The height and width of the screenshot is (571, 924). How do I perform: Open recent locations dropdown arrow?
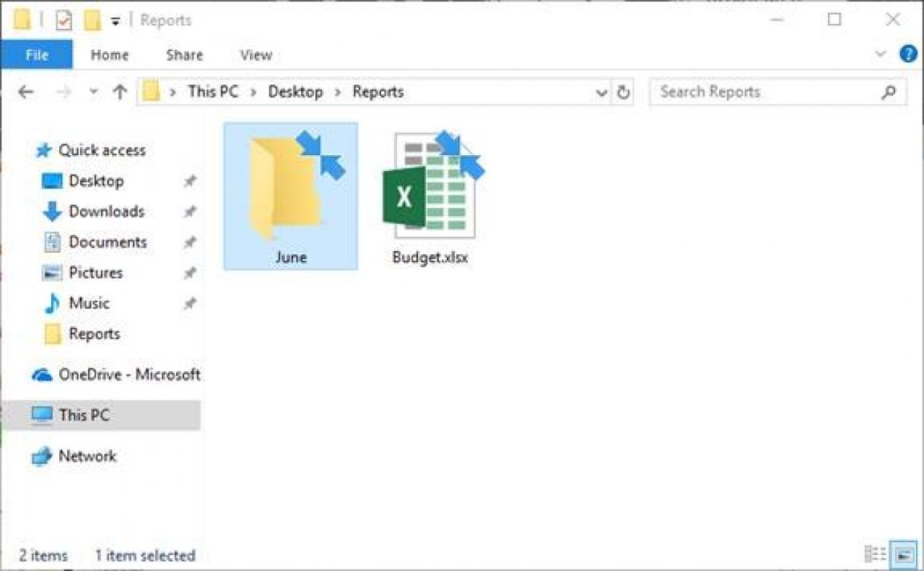(x=93, y=92)
